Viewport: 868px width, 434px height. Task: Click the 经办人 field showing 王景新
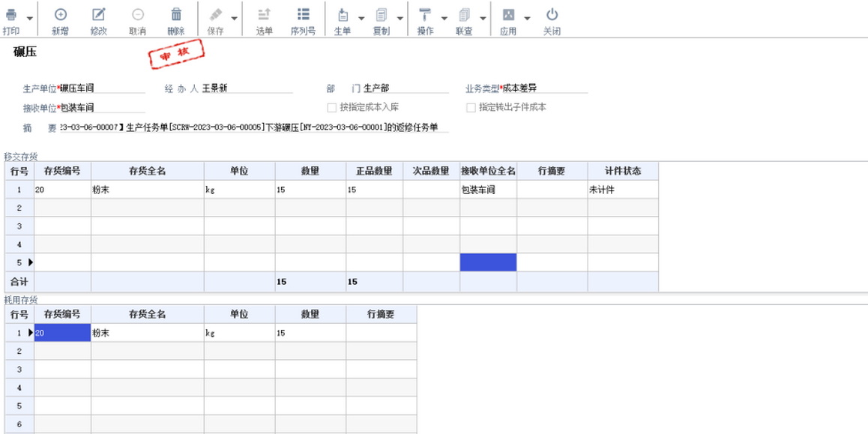[x=246, y=88]
